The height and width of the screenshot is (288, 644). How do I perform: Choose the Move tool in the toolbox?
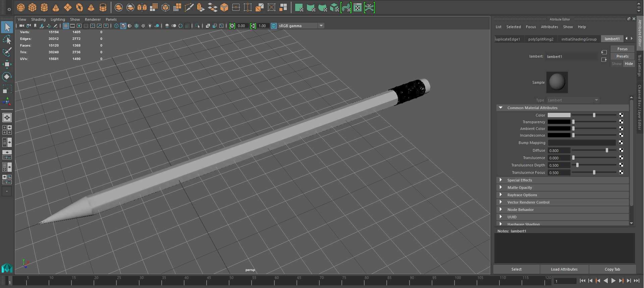(x=7, y=64)
